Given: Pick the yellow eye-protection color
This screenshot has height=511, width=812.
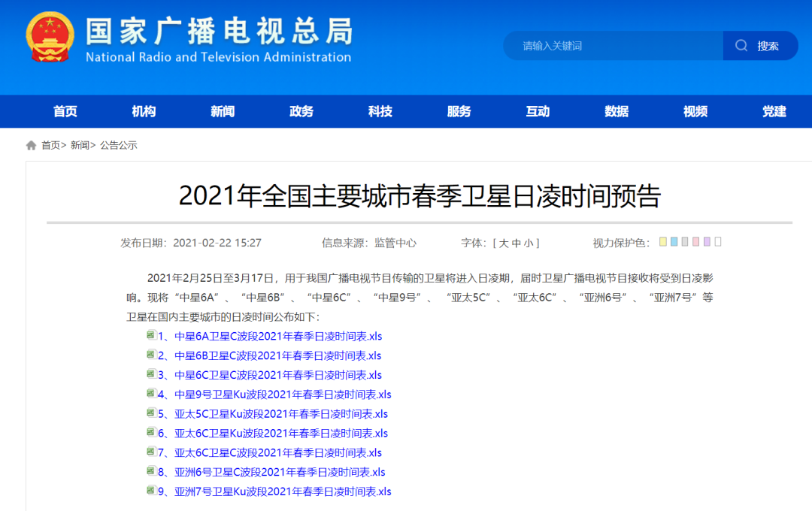Looking at the screenshot, I should pyautogui.click(x=663, y=242).
